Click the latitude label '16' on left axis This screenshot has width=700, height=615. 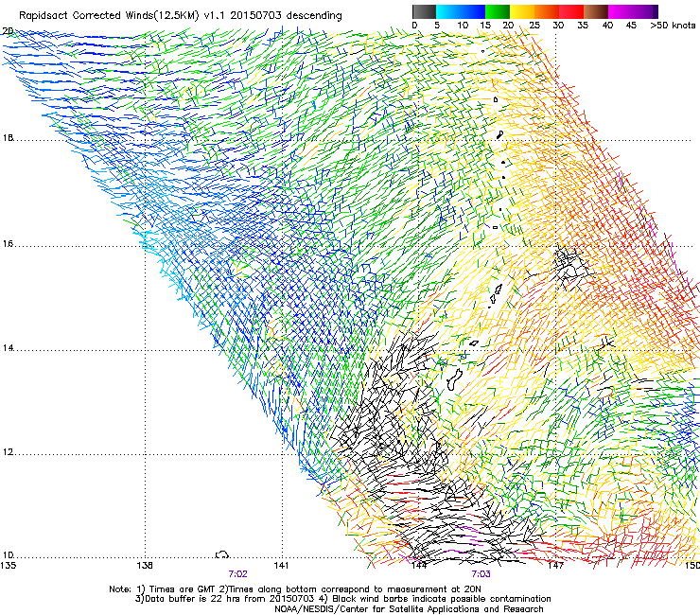(x=8, y=244)
